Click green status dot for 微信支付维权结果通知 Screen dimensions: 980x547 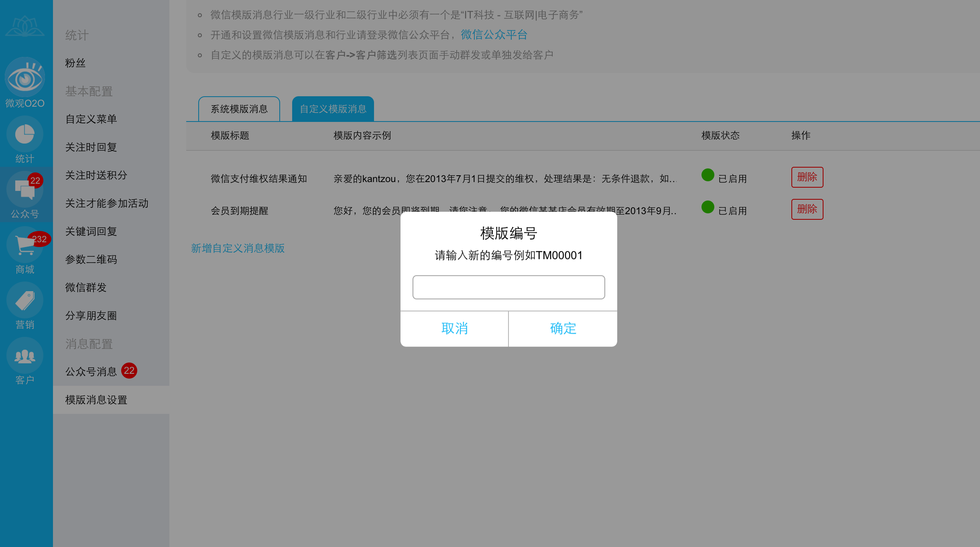(708, 175)
